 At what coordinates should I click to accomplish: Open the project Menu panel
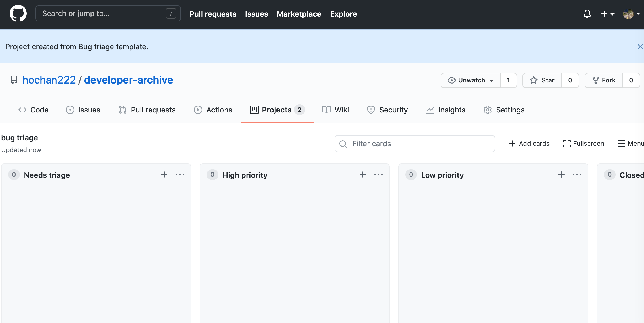(x=630, y=144)
